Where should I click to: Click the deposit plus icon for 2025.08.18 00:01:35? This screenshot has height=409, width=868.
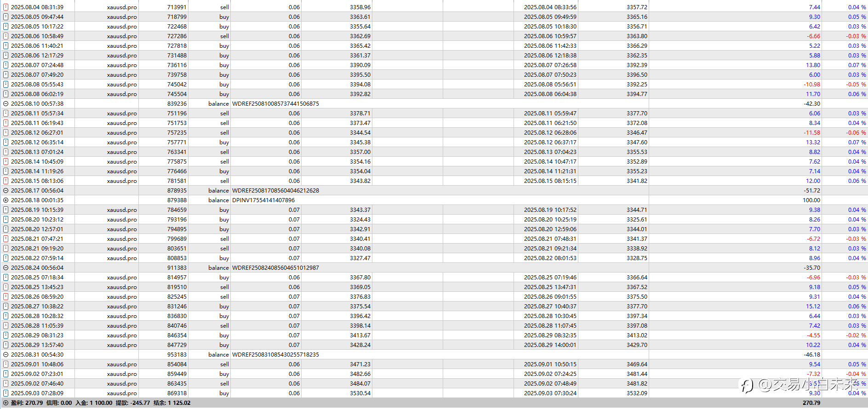tap(6, 200)
